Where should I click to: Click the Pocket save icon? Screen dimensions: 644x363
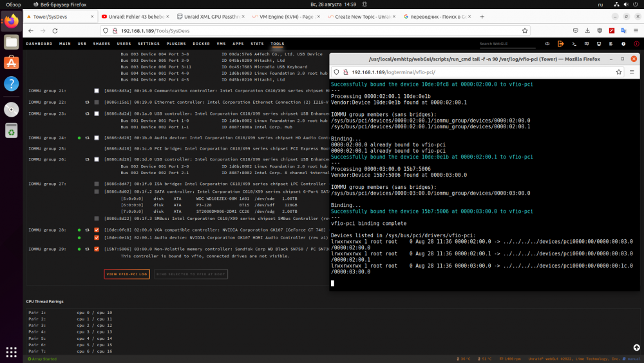[x=575, y=30]
